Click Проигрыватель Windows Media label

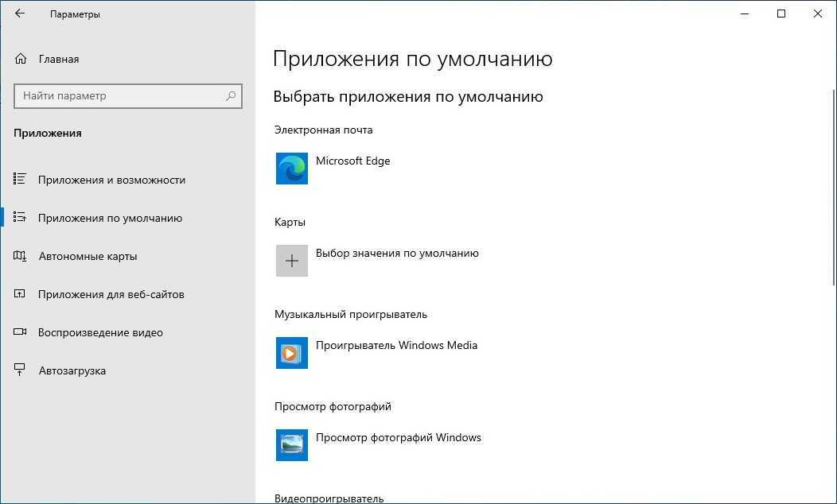396,345
